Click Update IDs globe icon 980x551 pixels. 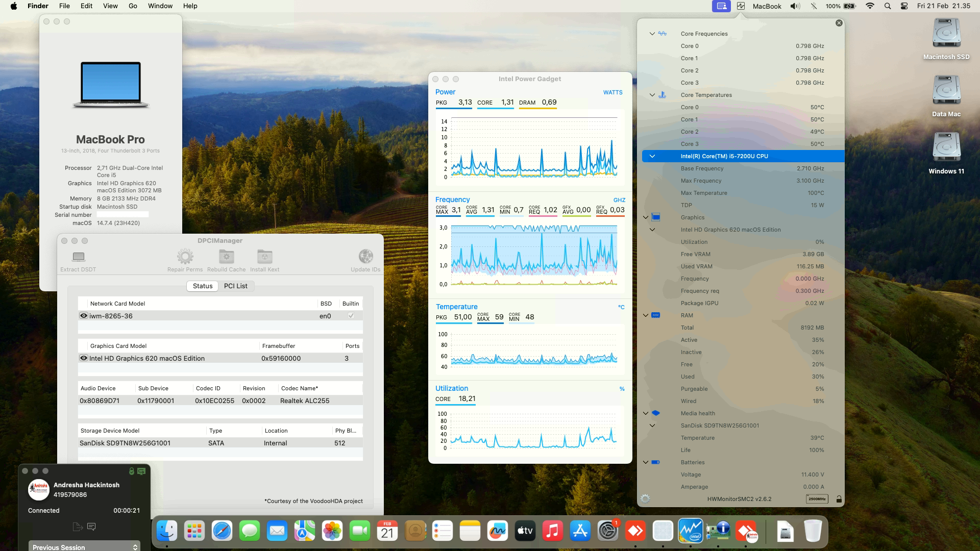[x=365, y=256]
